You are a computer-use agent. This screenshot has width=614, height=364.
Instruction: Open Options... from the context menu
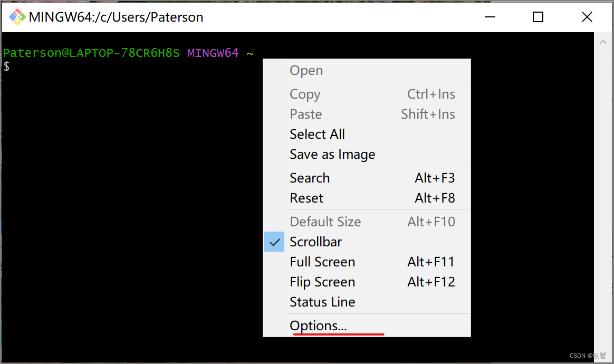tap(367, 325)
